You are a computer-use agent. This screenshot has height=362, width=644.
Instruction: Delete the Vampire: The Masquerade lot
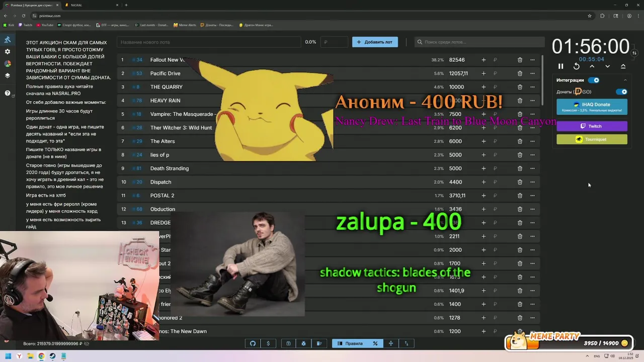pos(520,114)
